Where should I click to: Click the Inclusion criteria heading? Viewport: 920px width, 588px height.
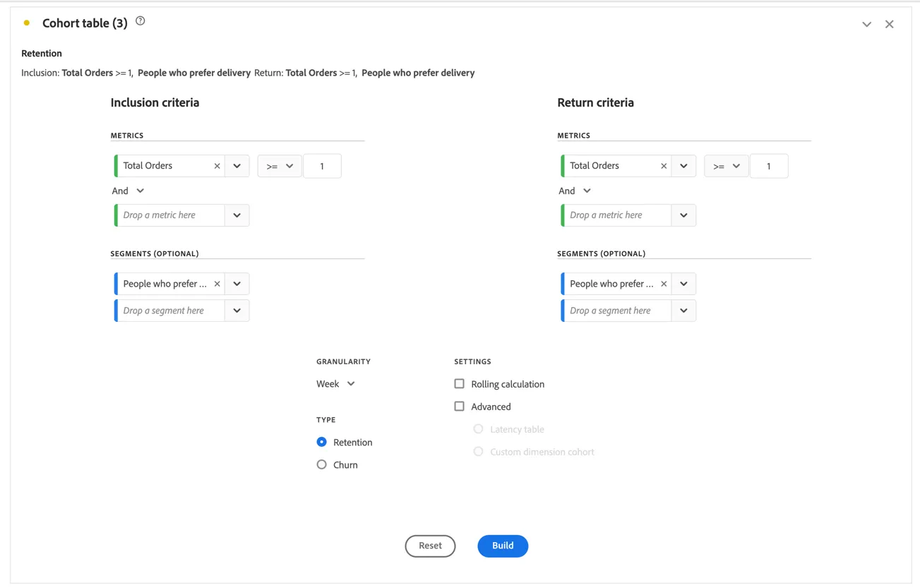click(x=155, y=102)
